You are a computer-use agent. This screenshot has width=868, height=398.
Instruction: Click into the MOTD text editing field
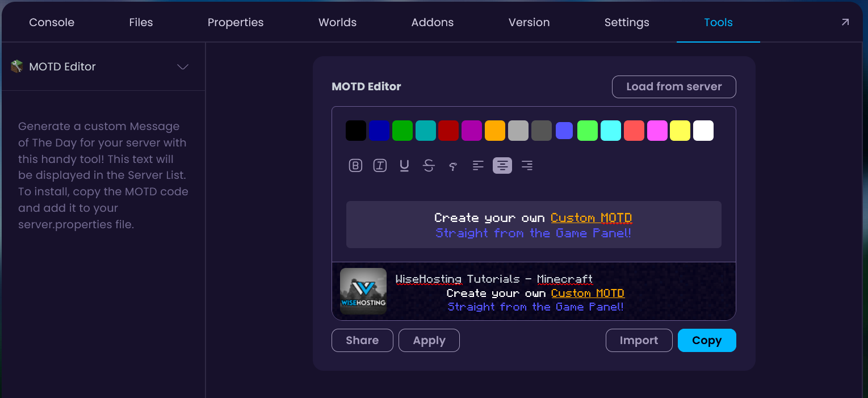pyautogui.click(x=534, y=225)
